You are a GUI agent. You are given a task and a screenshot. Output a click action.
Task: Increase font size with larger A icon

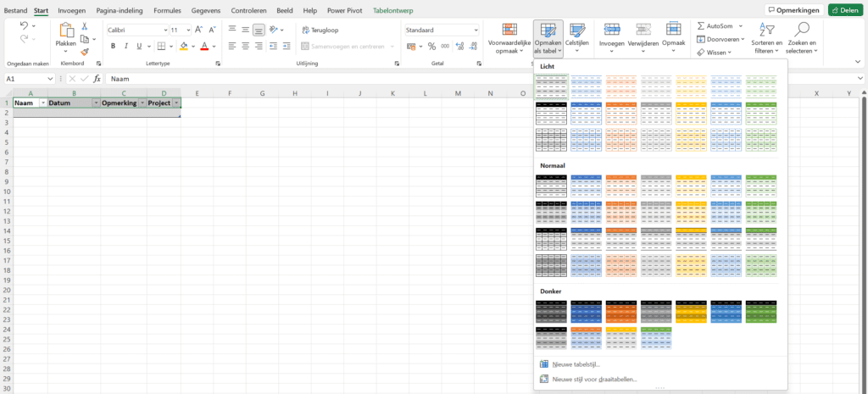point(198,30)
